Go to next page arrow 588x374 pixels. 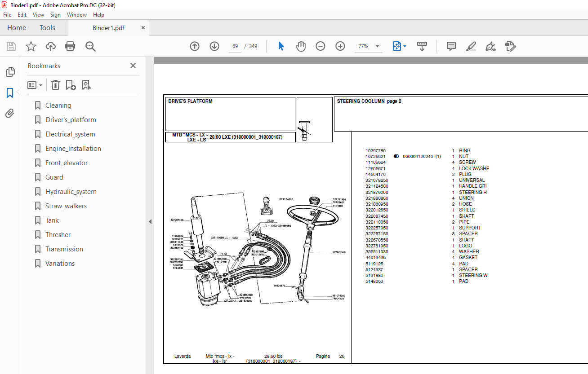[214, 46]
